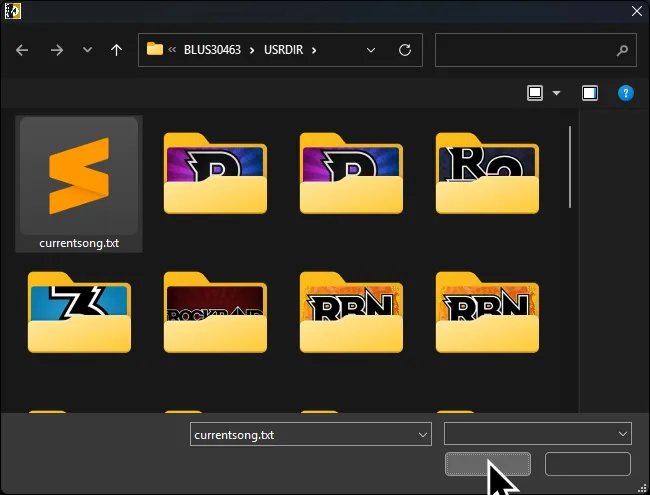Navigate to BLUS30463 in the breadcrumb

(212, 50)
